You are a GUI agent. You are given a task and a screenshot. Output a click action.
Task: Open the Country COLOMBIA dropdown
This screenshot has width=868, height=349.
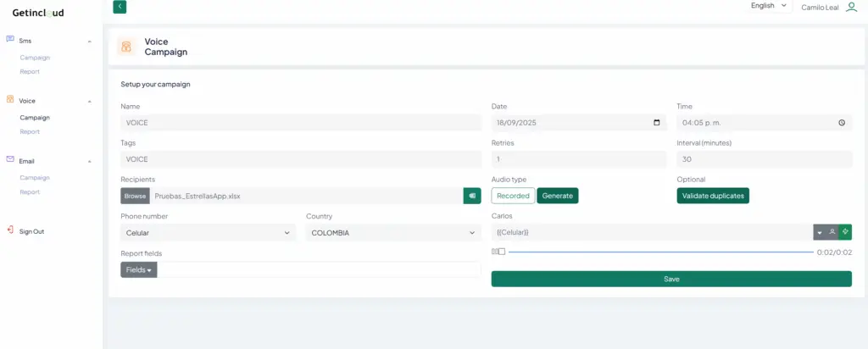[x=393, y=233]
